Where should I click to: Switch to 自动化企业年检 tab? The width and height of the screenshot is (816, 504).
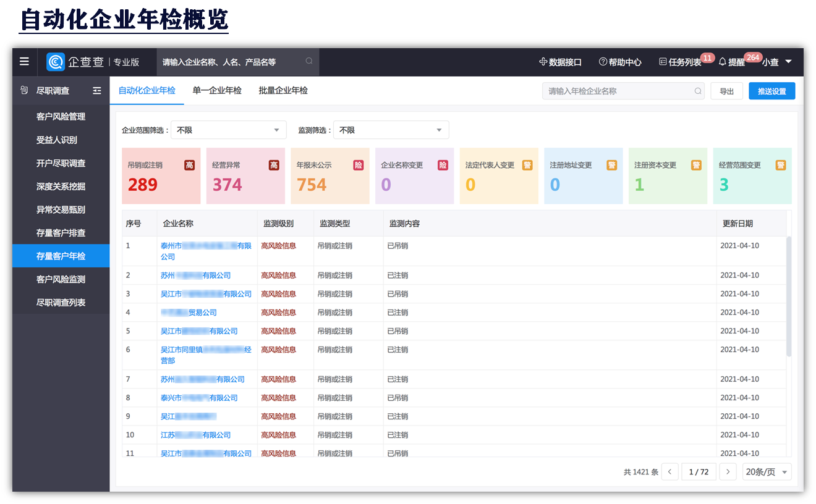147,90
